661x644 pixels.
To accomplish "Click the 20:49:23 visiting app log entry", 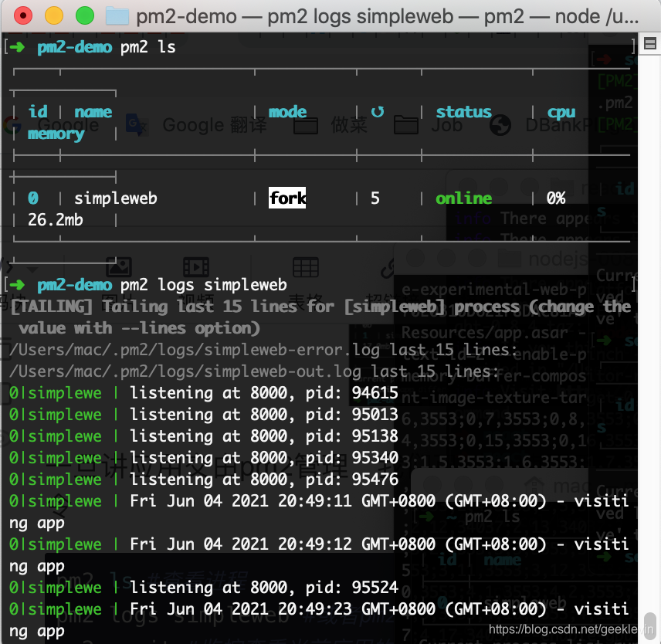I will tap(319, 619).
